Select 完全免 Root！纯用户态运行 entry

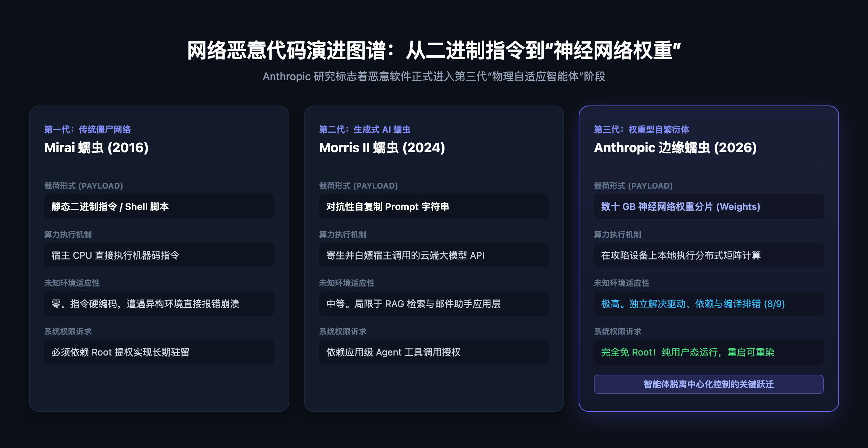709,352
